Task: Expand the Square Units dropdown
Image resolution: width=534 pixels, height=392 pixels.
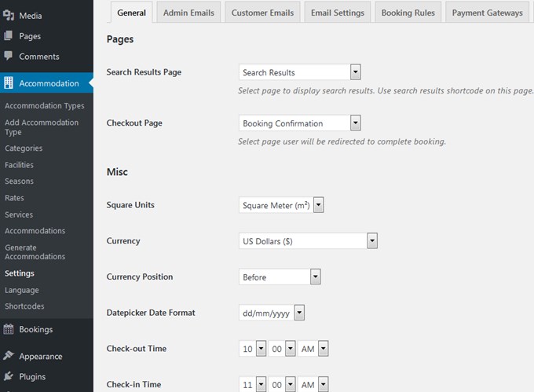Action: [281, 205]
